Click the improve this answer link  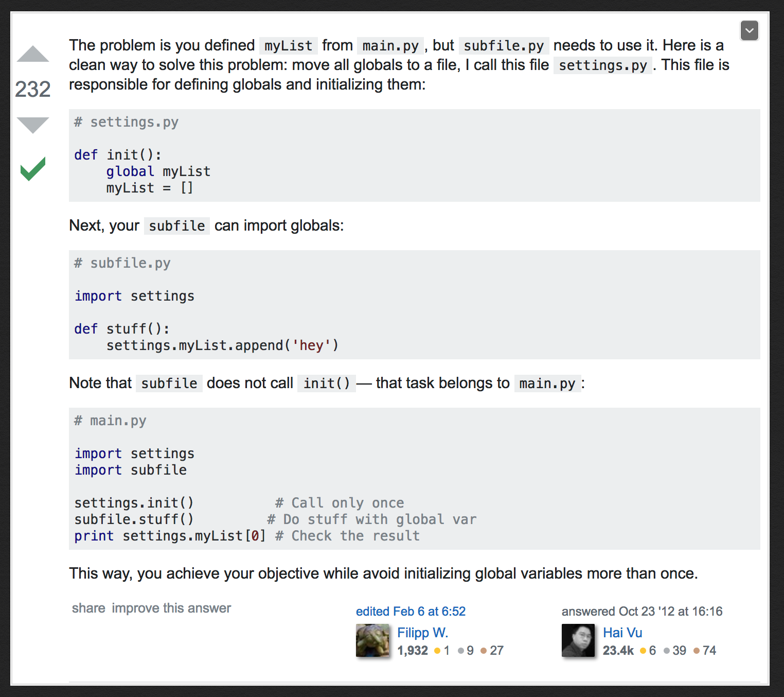(x=171, y=608)
